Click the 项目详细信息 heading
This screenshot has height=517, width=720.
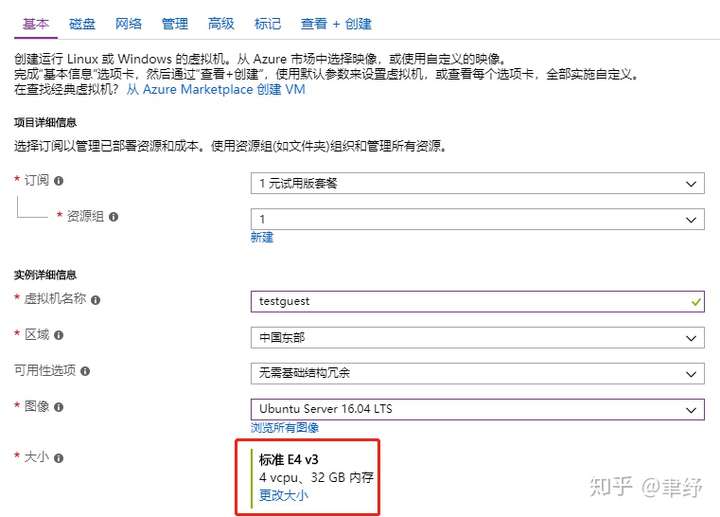[45, 123]
